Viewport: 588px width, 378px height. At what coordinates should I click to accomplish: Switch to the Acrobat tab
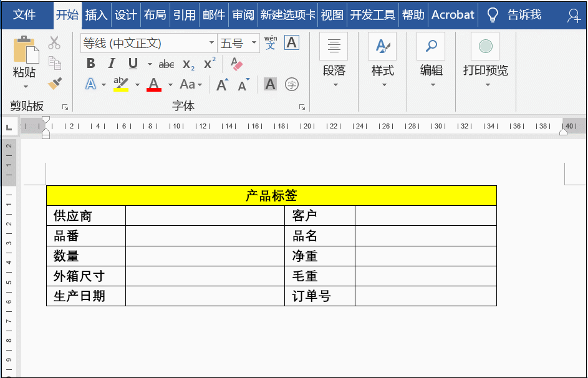[453, 15]
